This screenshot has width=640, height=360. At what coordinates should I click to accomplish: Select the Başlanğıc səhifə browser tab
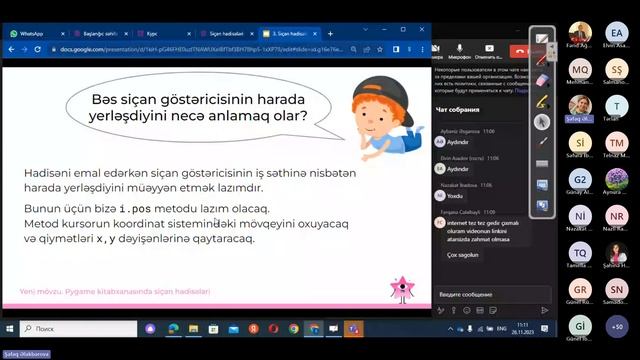100,34
